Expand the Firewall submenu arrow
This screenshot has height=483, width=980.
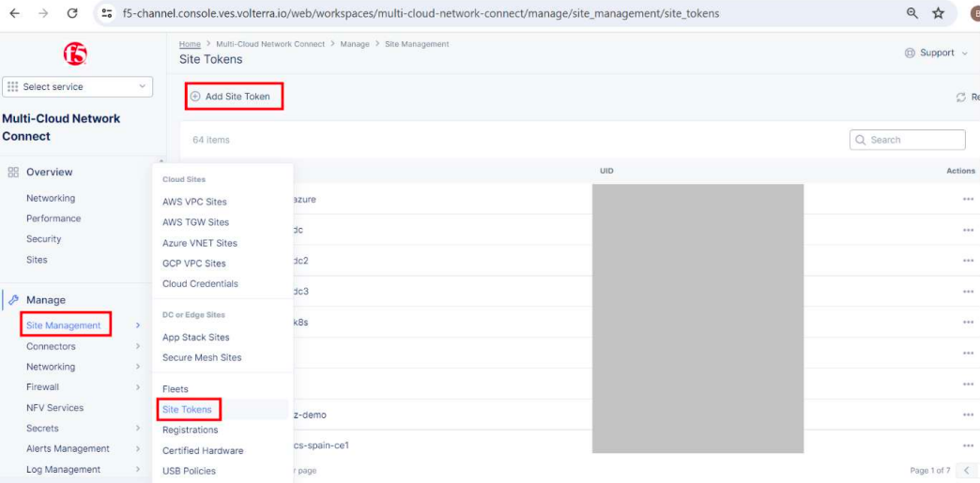coord(137,387)
